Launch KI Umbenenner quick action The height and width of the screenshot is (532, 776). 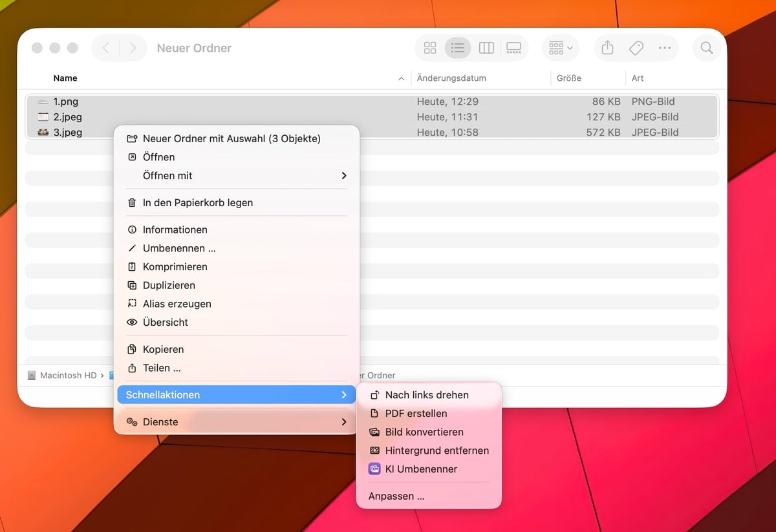coord(421,469)
